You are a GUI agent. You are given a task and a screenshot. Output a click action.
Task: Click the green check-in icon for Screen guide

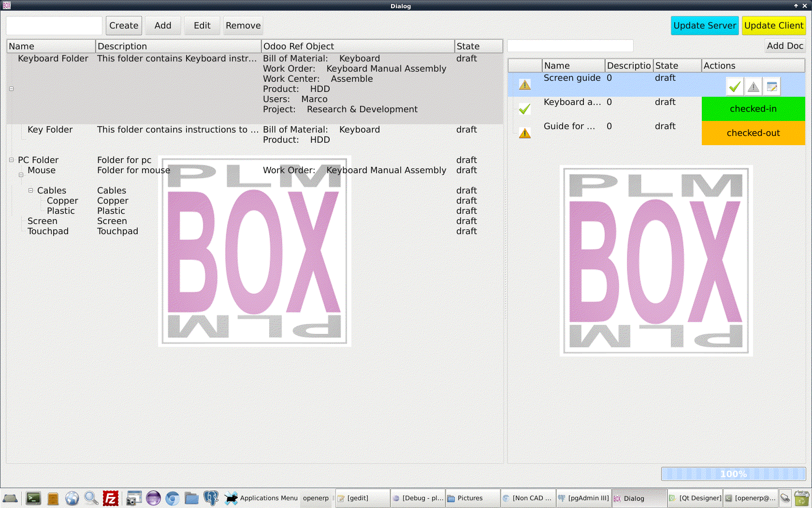pos(735,86)
